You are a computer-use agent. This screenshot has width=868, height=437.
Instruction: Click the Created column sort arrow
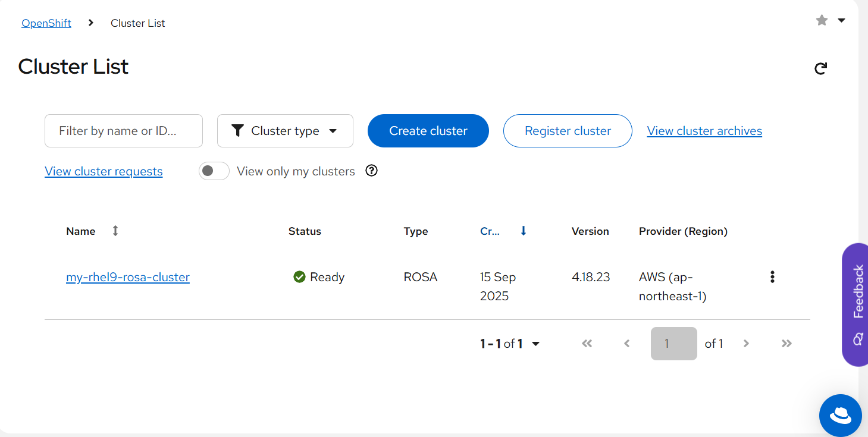[524, 231]
